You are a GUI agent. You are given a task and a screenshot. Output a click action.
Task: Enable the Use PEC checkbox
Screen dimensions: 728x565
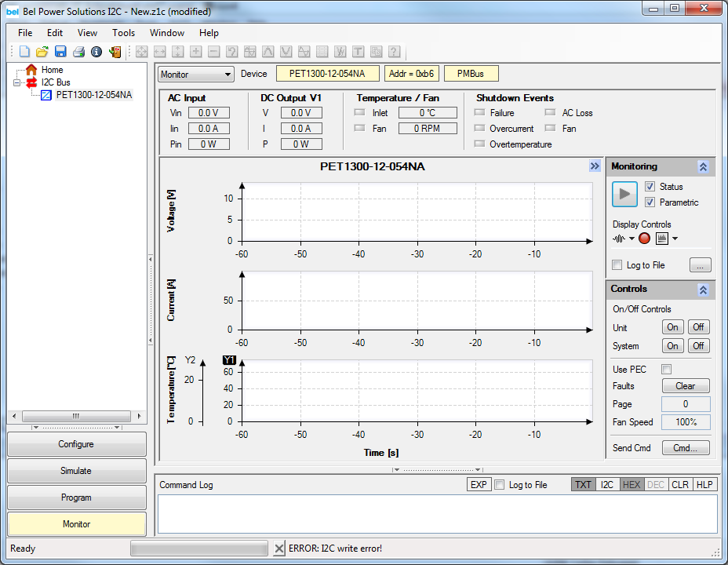click(x=667, y=369)
